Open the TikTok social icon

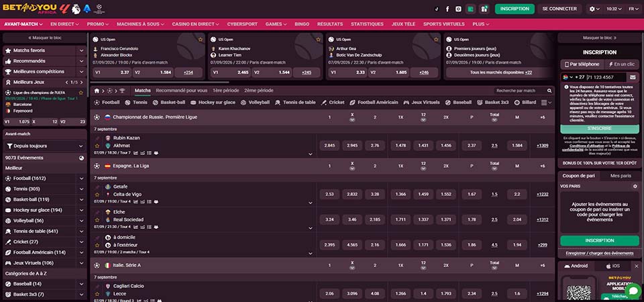tap(437, 9)
